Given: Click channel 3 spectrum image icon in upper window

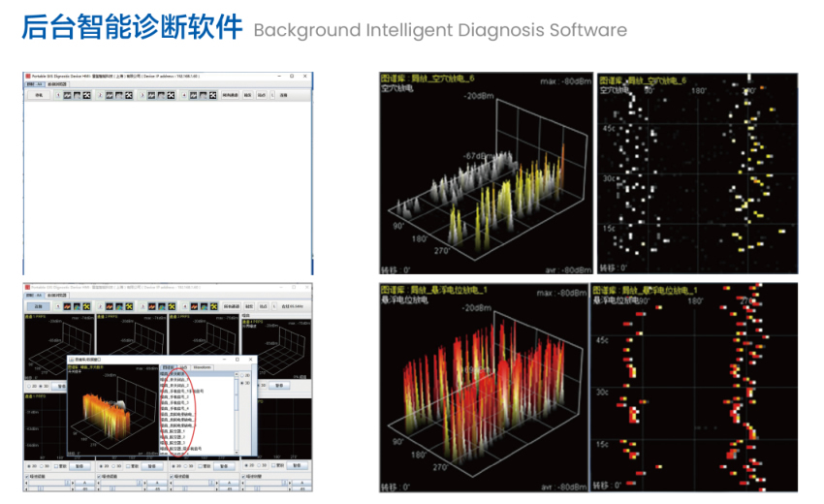Looking at the screenshot, I should click(x=160, y=95).
